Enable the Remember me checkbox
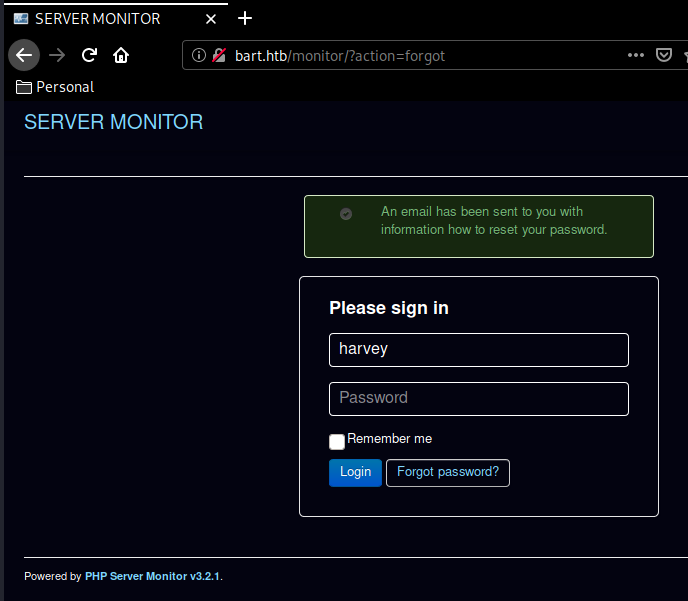 pos(337,441)
